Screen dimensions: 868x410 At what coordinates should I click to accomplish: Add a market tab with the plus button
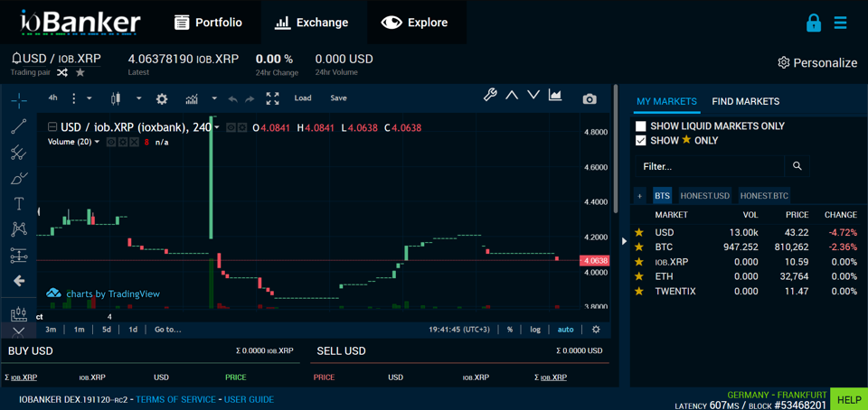(640, 195)
